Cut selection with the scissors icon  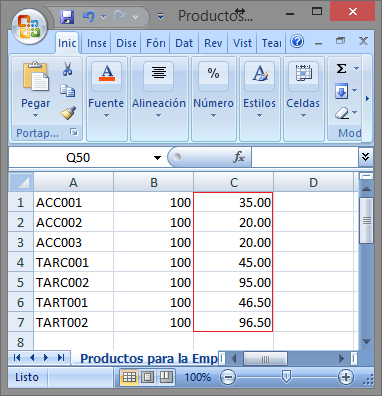click(67, 69)
